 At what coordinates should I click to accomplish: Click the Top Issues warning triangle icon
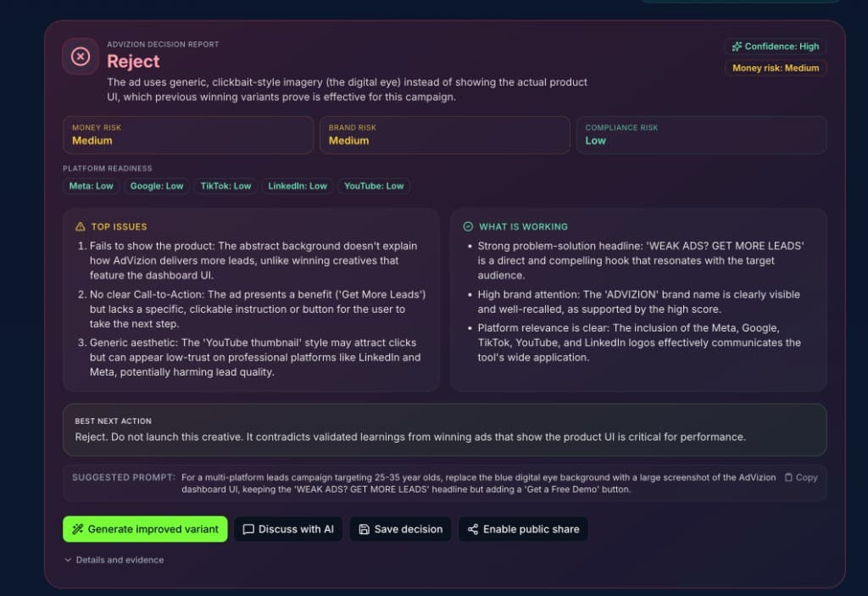click(81, 226)
